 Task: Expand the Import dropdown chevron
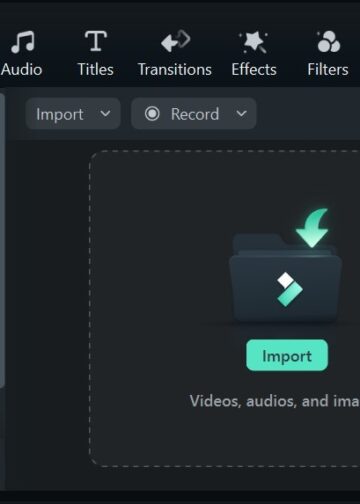(x=105, y=114)
